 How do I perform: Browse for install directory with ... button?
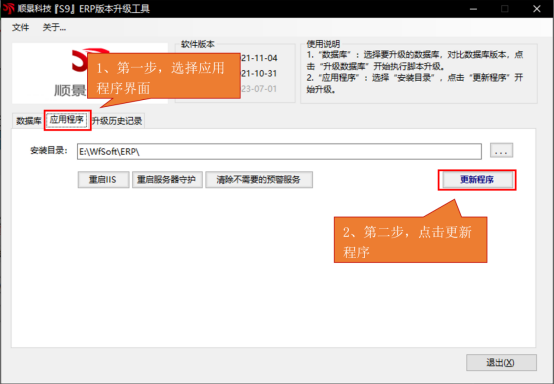(x=501, y=151)
